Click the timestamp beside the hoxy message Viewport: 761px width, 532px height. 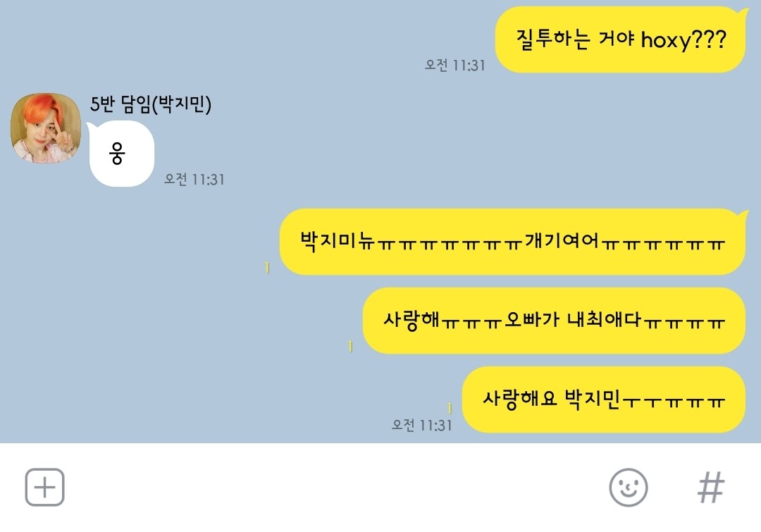click(454, 65)
